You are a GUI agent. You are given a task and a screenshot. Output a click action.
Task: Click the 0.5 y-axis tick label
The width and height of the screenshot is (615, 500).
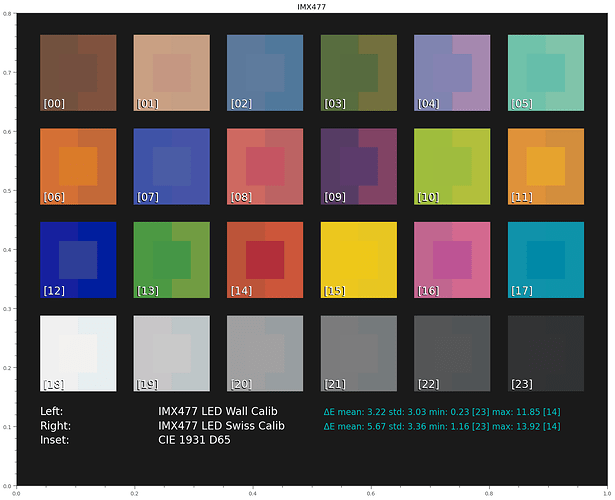tap(7, 191)
